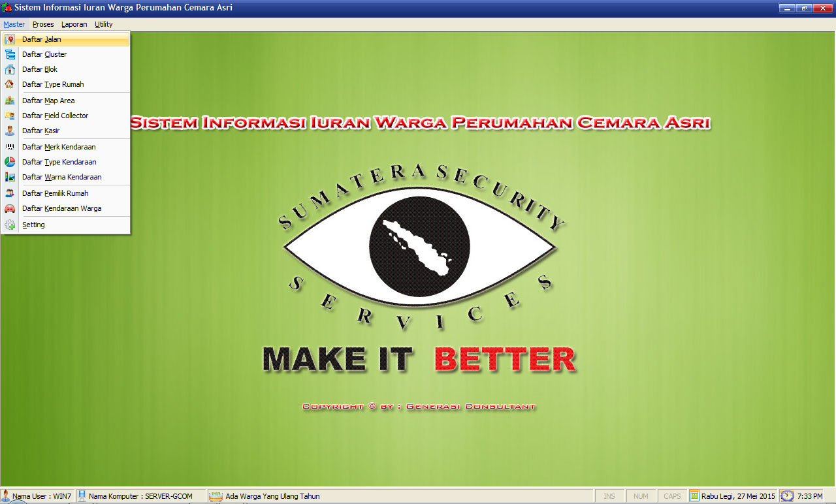The image size is (836, 504).
Task: Click the Daftar Type Rumah home icon
Action: (x=10, y=84)
